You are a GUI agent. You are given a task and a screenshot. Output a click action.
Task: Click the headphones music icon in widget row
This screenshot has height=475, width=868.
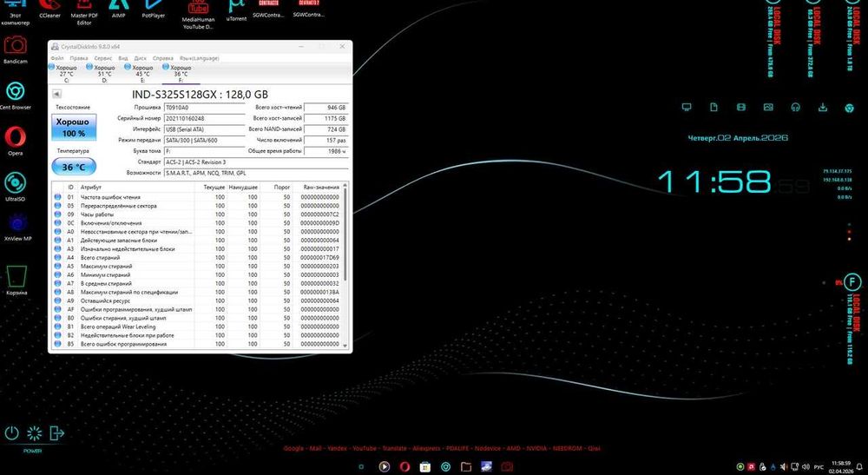795,108
